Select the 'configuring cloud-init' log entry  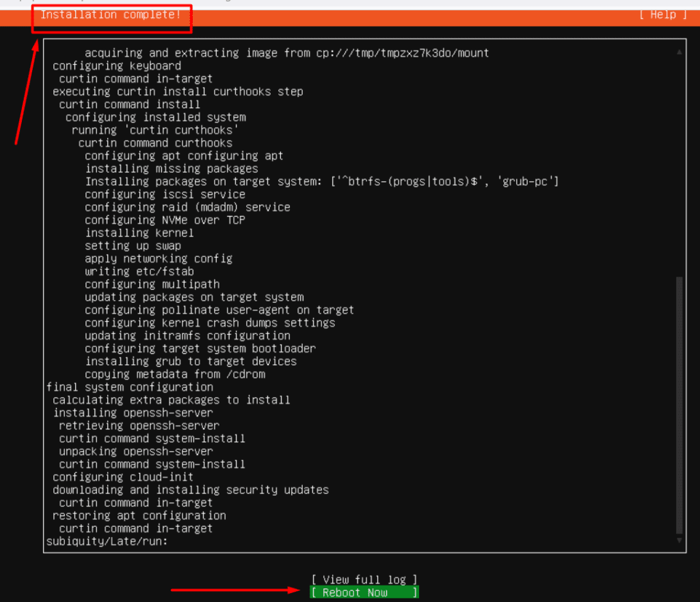[123, 477]
